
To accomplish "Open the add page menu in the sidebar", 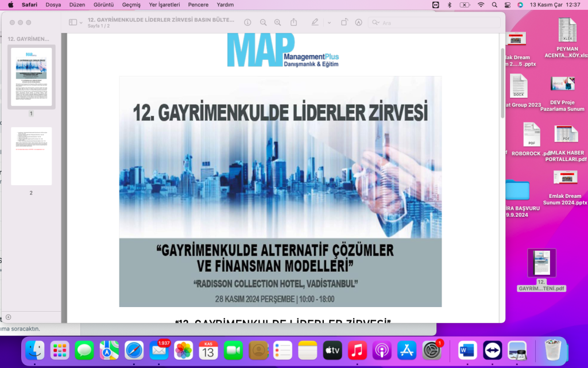I will (8, 317).
